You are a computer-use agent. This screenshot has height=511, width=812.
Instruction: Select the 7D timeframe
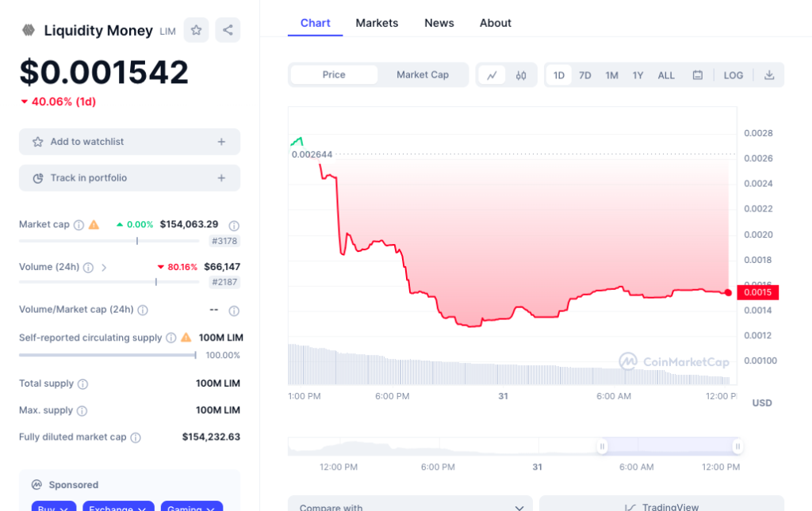(585, 74)
